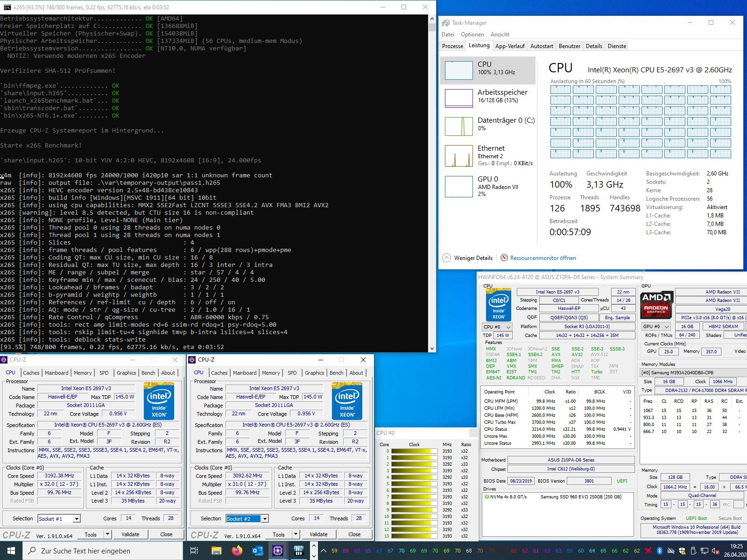Open Outlook from the taskbar
Viewport: 747px width, 560px height.
(x=257, y=551)
